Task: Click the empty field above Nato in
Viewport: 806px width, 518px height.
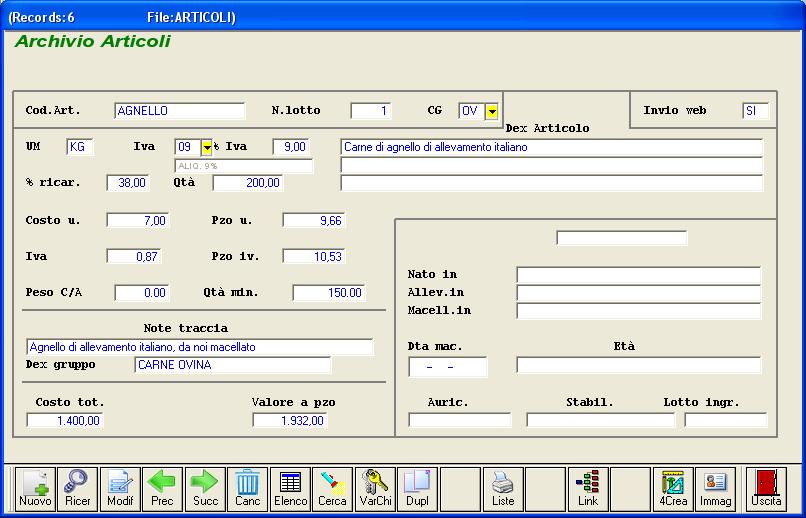Action: [622, 238]
